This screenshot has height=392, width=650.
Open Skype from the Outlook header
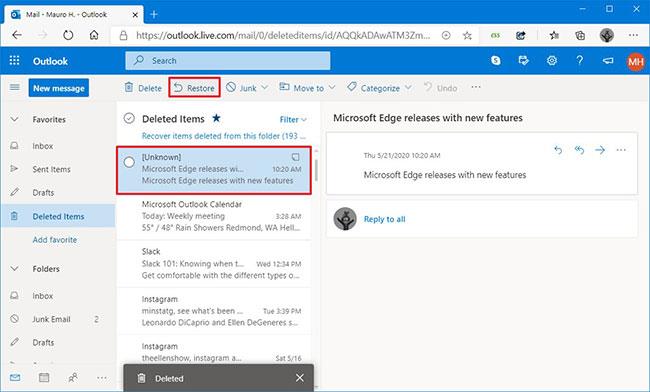(495, 61)
